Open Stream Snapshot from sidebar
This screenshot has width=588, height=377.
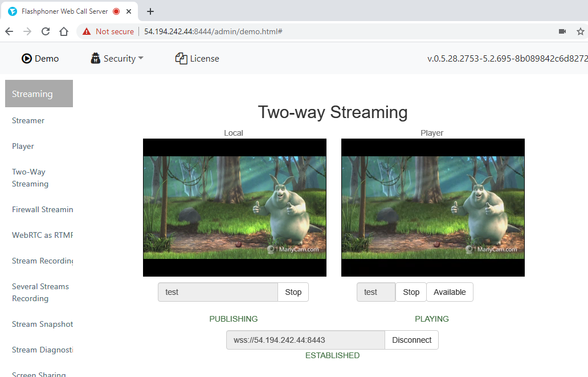[42, 324]
